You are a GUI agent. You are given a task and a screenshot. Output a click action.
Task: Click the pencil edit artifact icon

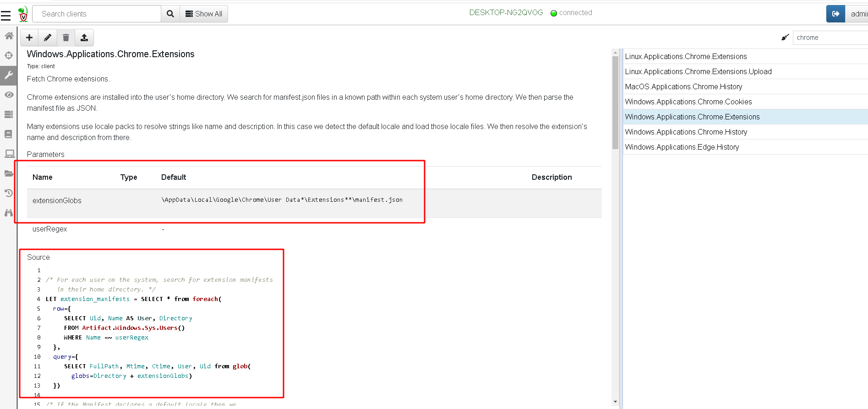48,38
